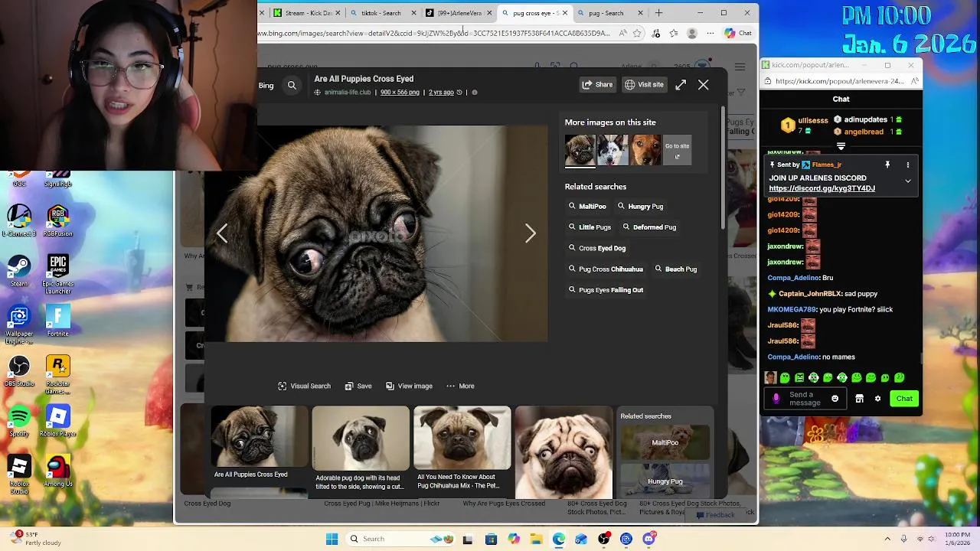Select the MaltiPoo related search chip
The width and height of the screenshot is (980, 551).
pyautogui.click(x=587, y=207)
